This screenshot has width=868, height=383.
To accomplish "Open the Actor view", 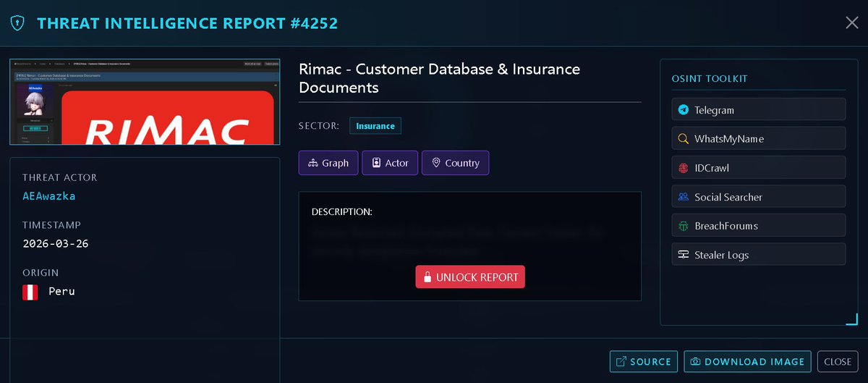I will (390, 163).
